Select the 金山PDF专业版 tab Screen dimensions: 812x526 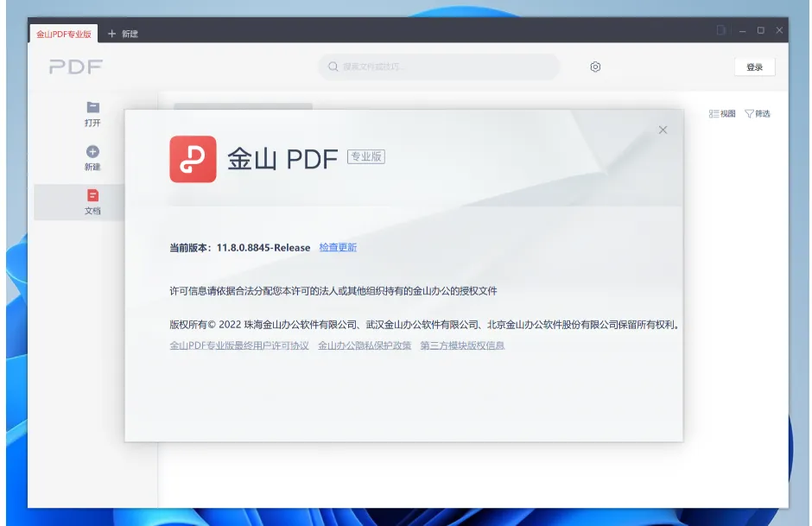tap(64, 34)
